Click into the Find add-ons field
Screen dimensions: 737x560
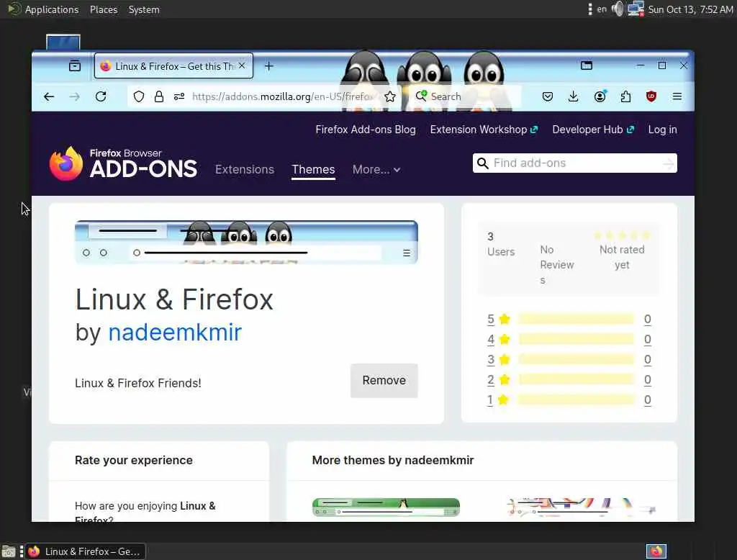pos(575,163)
